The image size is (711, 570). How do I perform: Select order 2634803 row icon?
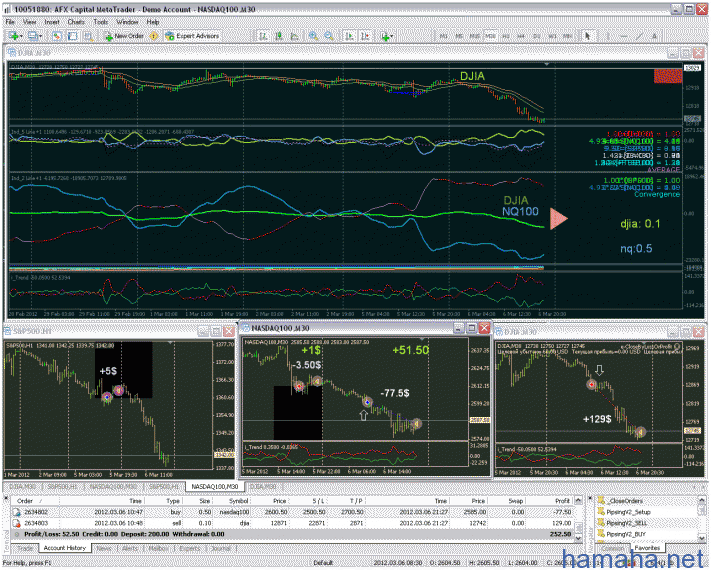16,523
